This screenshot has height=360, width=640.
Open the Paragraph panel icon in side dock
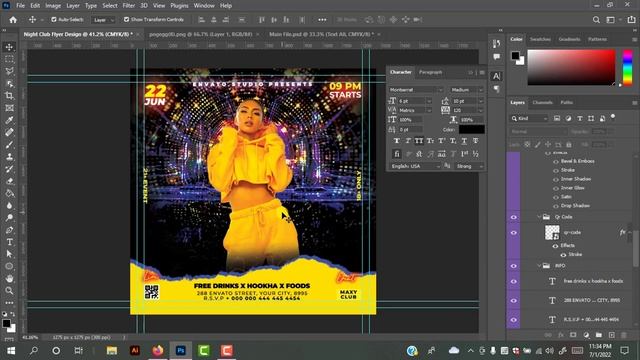[496, 89]
